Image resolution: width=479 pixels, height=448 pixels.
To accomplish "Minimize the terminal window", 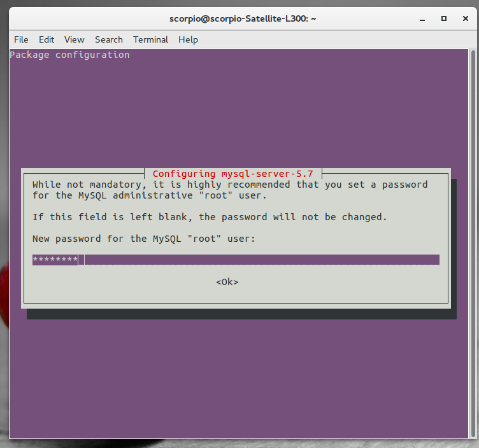I will pos(422,19).
